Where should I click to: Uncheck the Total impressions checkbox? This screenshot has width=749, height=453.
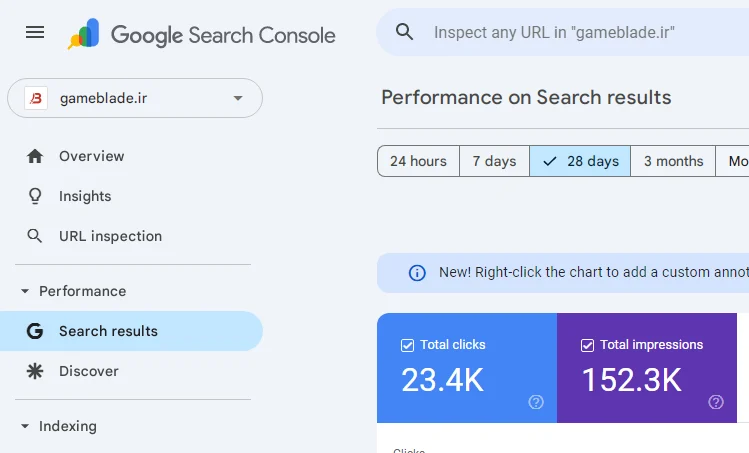click(587, 345)
